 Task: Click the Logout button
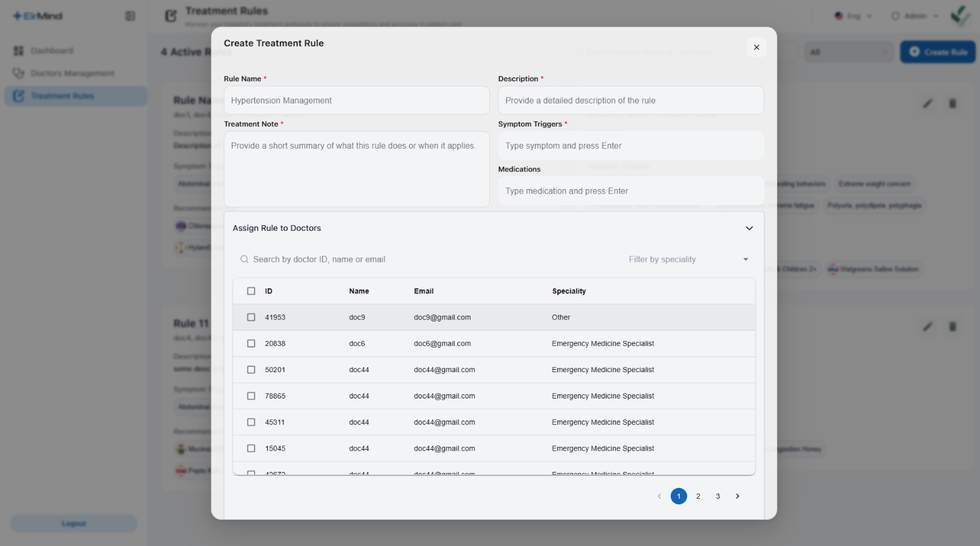73,524
